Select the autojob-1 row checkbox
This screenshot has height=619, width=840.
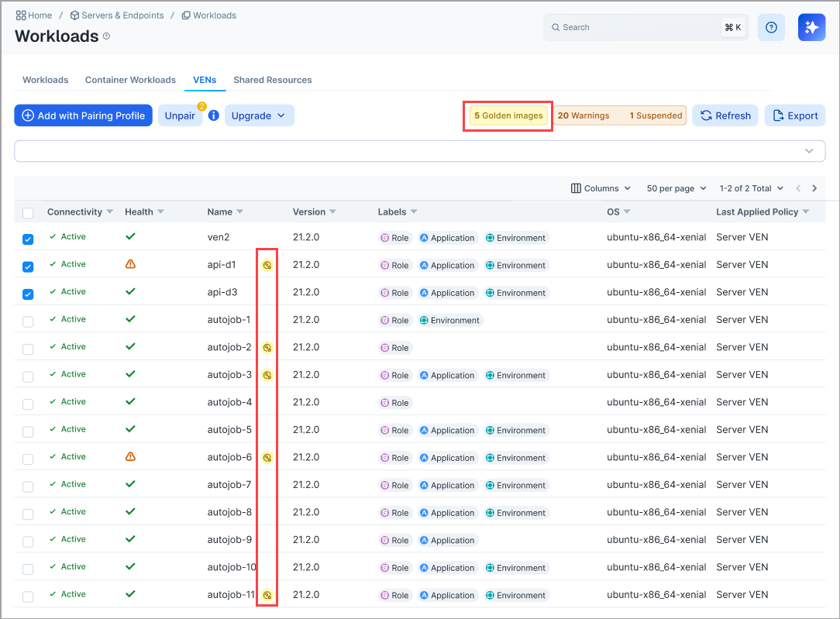pyautogui.click(x=28, y=322)
